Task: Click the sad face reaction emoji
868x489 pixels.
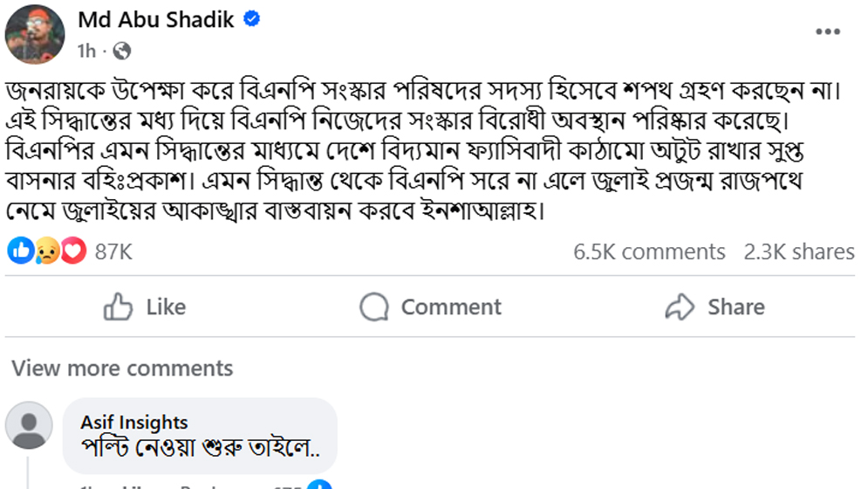Action: [x=47, y=251]
